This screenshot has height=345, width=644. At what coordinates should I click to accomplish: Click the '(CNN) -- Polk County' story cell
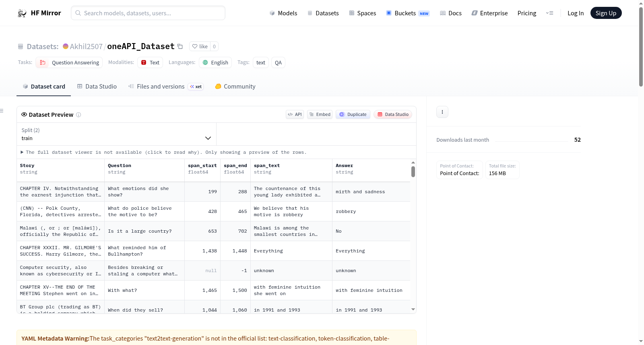(60, 212)
